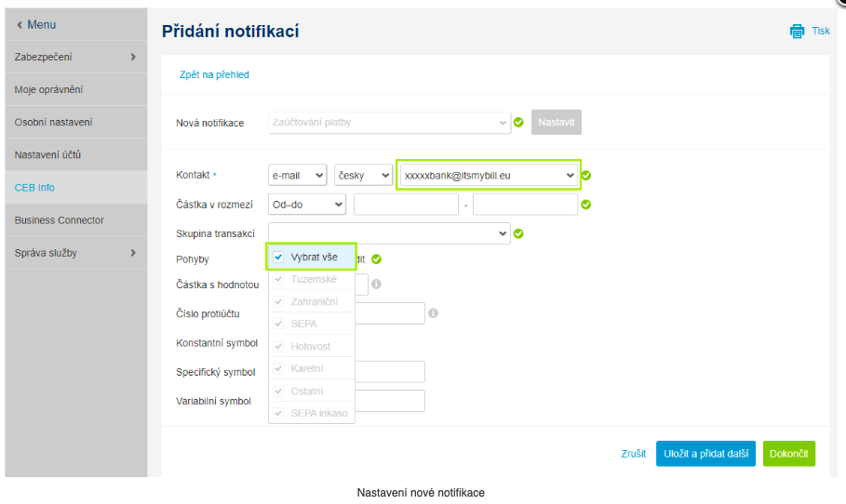Click the green checkmark beside the email contact
The image size is (846, 504).
[x=586, y=175]
